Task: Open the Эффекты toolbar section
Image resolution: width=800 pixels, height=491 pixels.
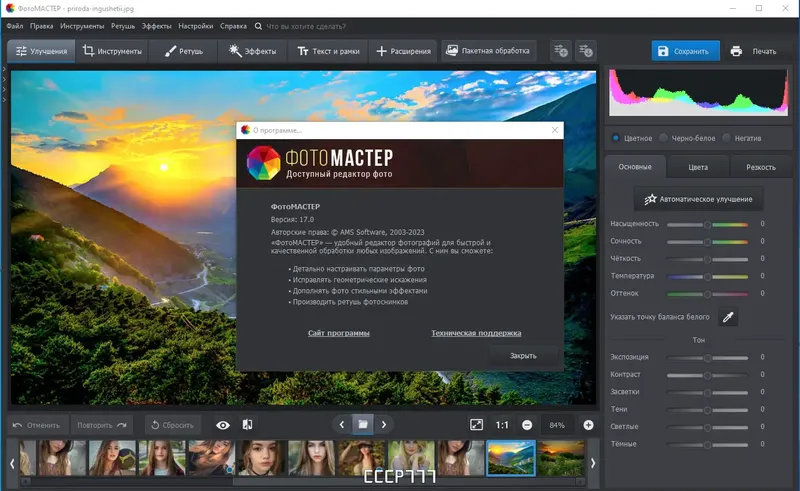Action: 253,51
